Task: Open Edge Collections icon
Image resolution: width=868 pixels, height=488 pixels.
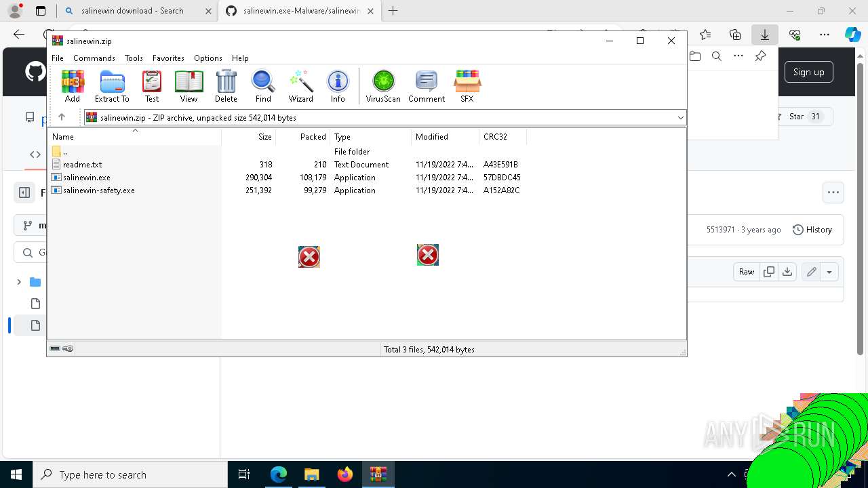Action: 735,35
